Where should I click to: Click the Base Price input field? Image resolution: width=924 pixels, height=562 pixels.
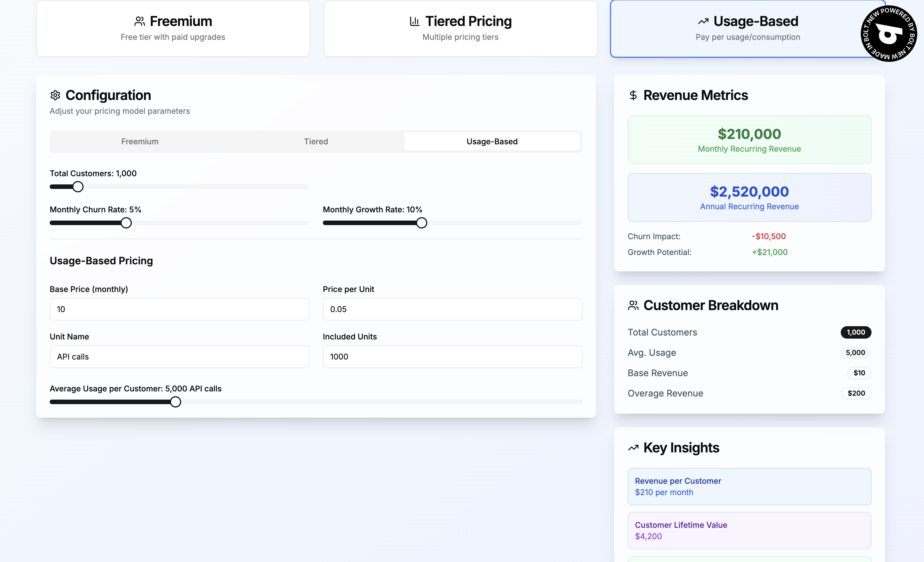(179, 309)
